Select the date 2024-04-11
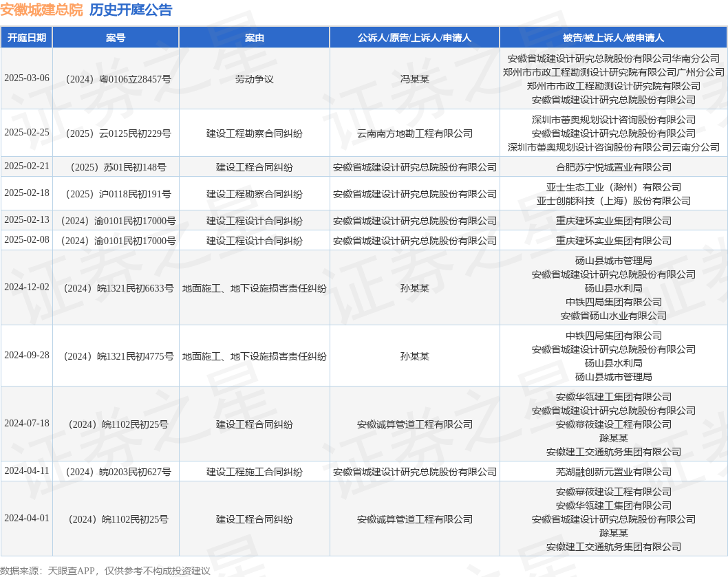Screen dimensions: 728x577 [27, 471]
